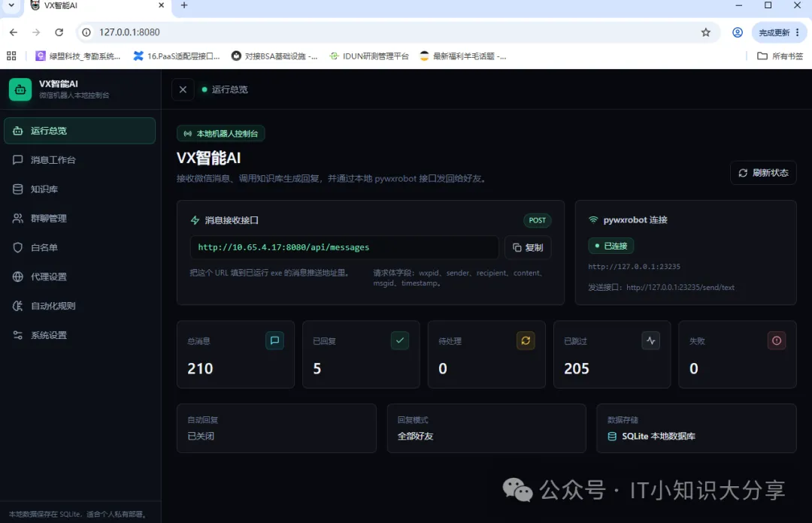Screen dimensions: 812x523
Task: Click the message URL http://10.65.4.17:8080/api/messages field
Action: 344,247
